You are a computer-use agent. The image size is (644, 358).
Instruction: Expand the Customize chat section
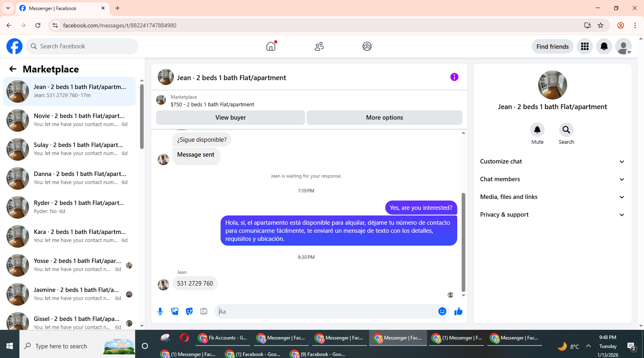click(552, 161)
